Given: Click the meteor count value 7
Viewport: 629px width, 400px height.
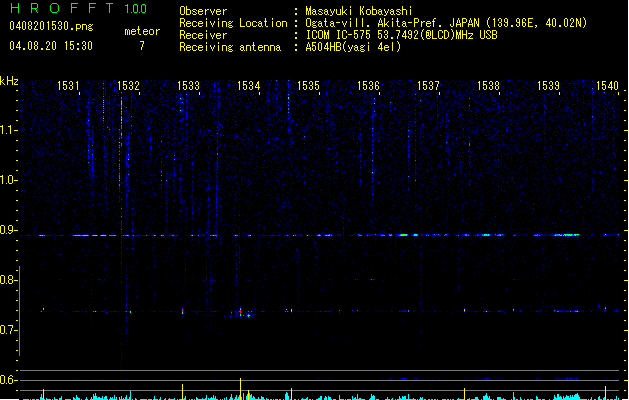Looking at the screenshot, I should pyautogui.click(x=142, y=46).
